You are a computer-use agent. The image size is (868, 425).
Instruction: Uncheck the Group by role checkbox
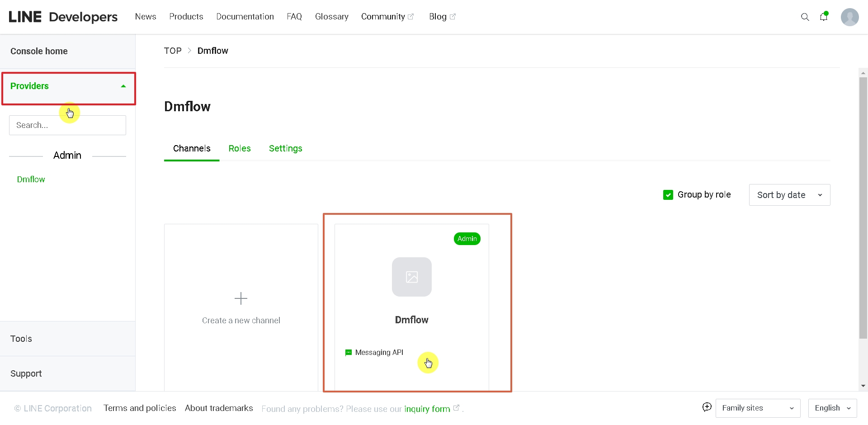tap(668, 195)
